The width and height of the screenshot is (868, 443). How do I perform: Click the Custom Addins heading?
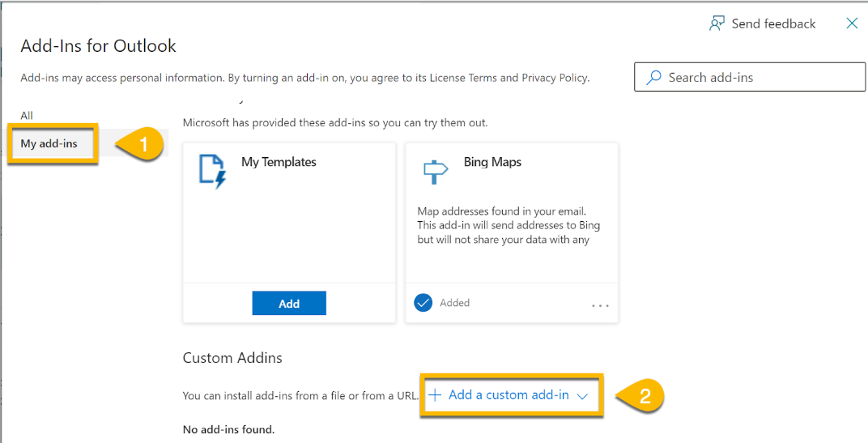pos(232,358)
